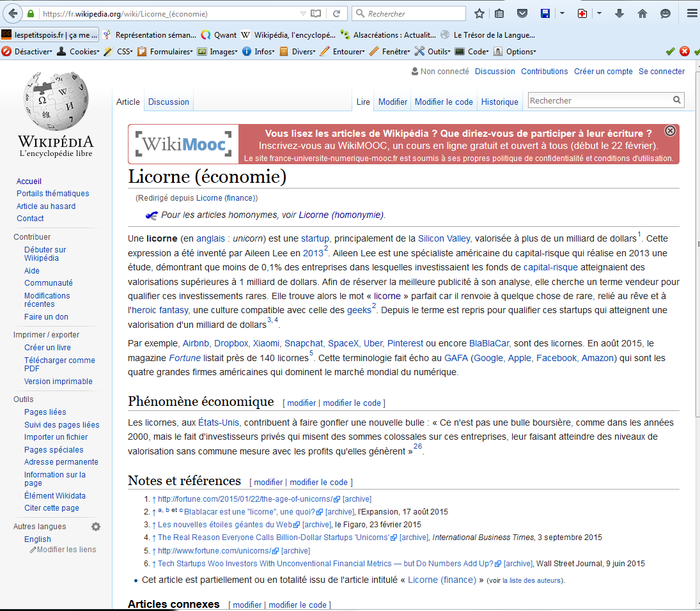Reload the page with refresh icon

336,13
